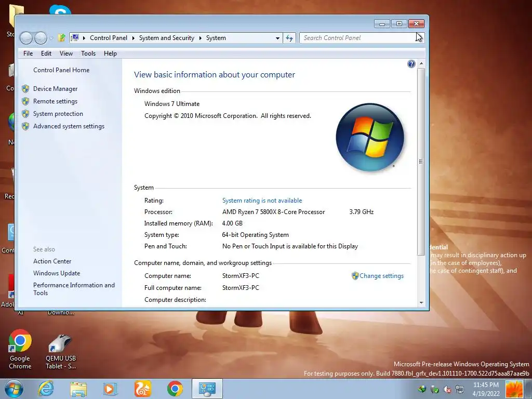Select Control Panel in the breadcrumb
This screenshot has width=532, height=399.
pyautogui.click(x=109, y=37)
